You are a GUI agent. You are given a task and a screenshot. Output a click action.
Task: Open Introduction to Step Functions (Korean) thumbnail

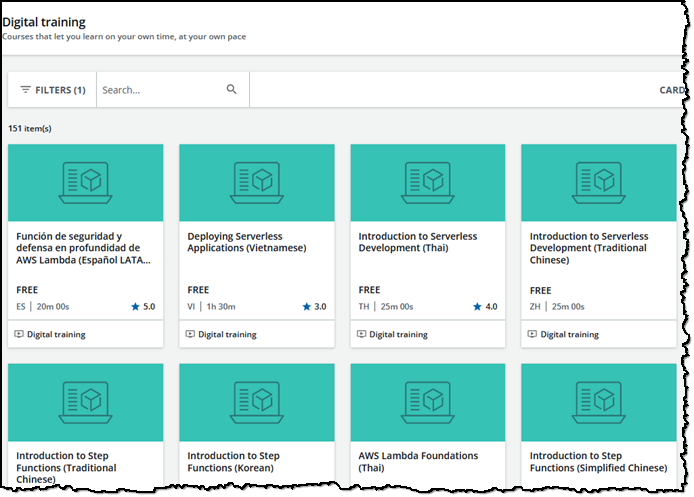(257, 402)
